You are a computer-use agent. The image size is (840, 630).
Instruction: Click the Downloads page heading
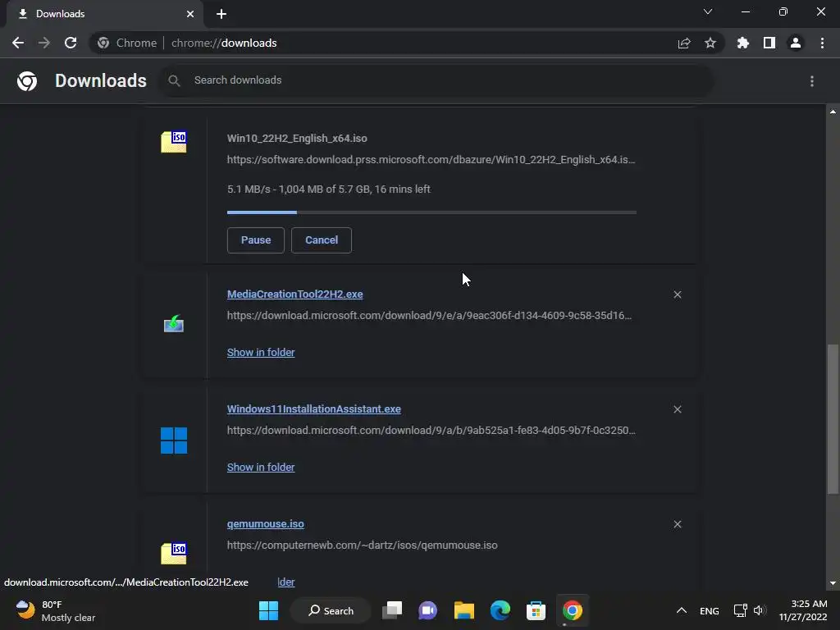click(101, 80)
